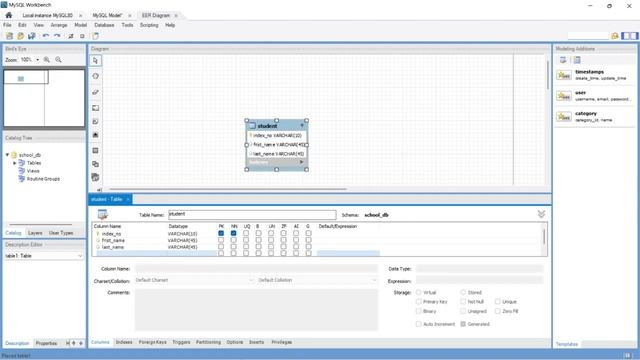The width and height of the screenshot is (640, 360).
Task: Select the eraser tool
Action: (x=96, y=92)
